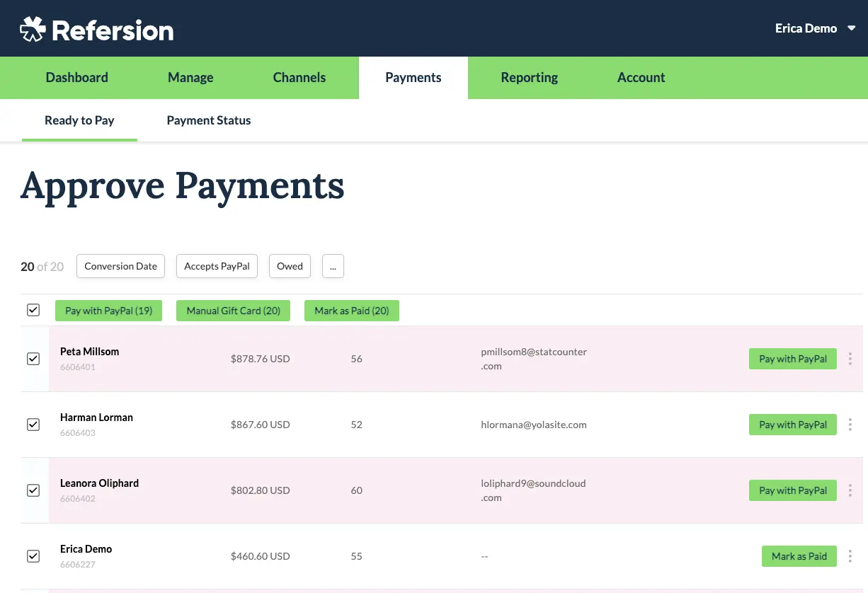The image size is (868, 593).
Task: Click the Refersion snowflake logo icon
Action: pyautogui.click(x=31, y=28)
